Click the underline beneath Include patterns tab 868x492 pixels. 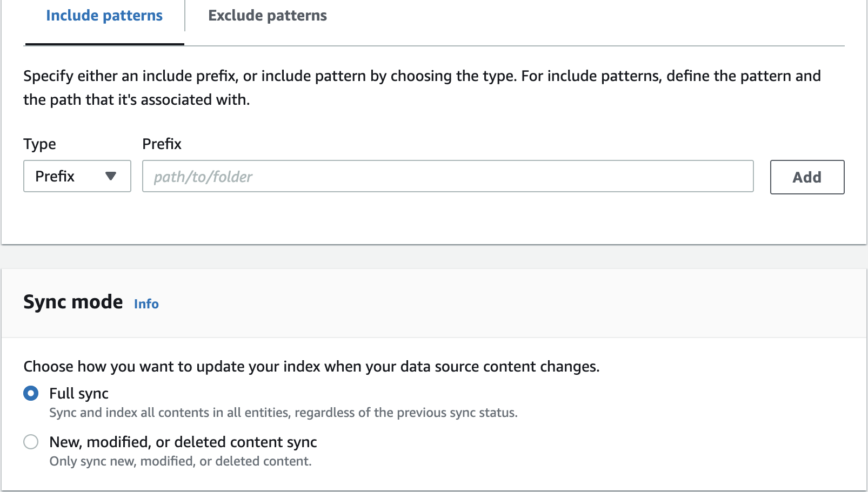104,44
